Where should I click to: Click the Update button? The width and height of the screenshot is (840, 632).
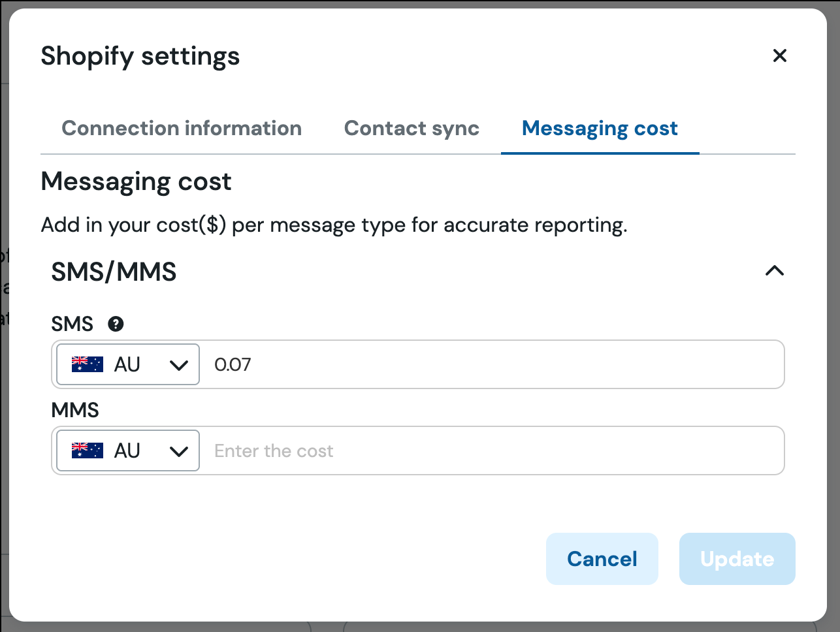coord(737,559)
